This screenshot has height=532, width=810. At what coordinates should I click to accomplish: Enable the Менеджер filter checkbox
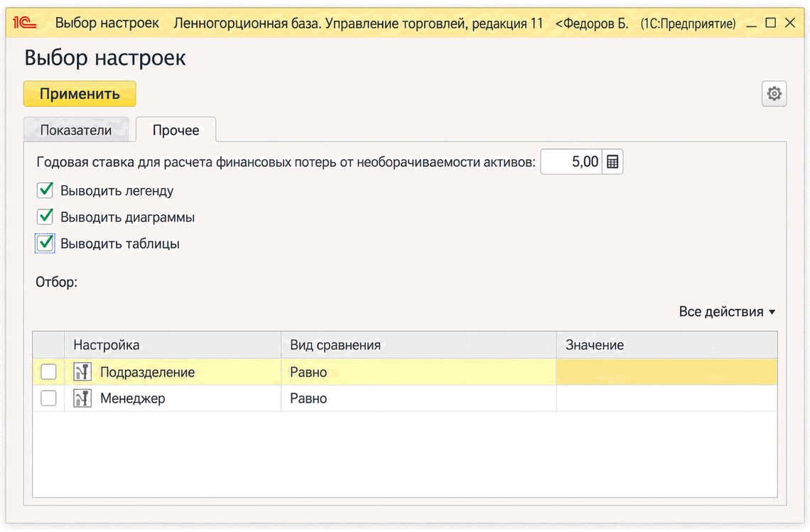click(48, 398)
